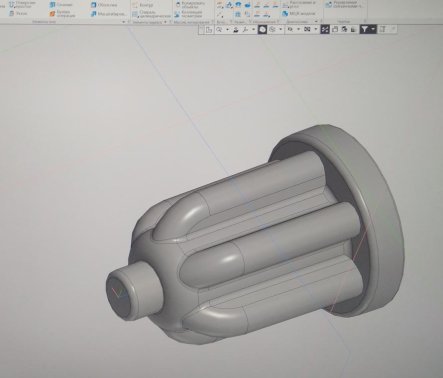Screen dimensions: 443x378
Task: Select the Boolean operation (Булева операция) tool
Action: click(62, 14)
